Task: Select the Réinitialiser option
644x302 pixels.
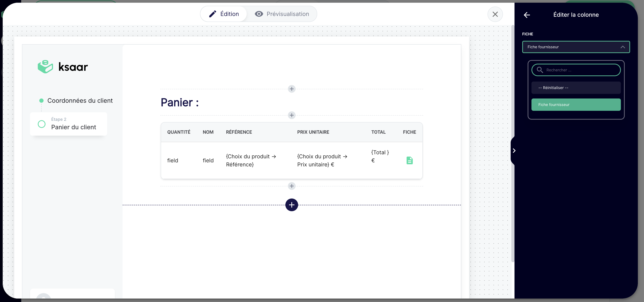Action: point(576,88)
